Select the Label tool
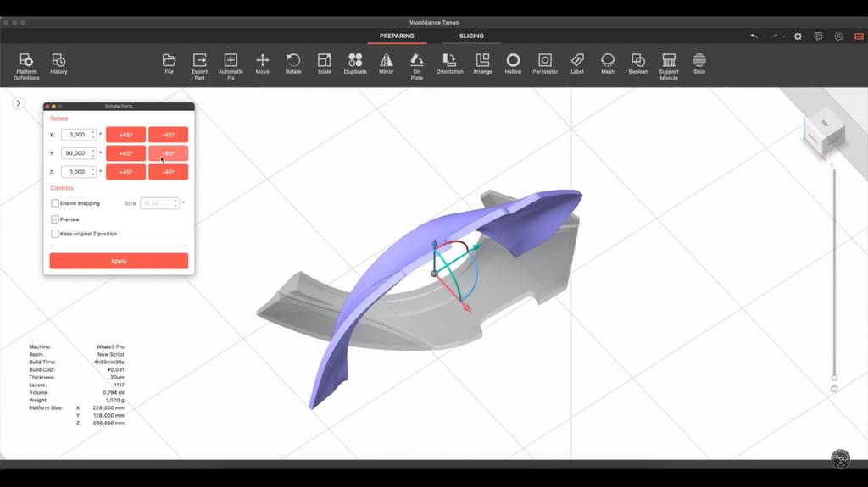Viewport: 868px width, 487px height. pyautogui.click(x=577, y=64)
